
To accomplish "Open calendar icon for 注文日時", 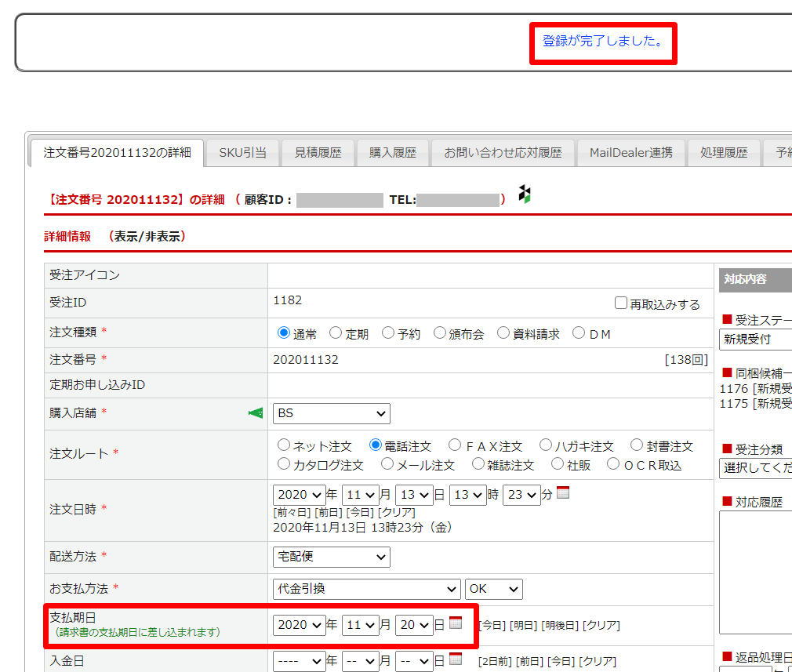I will pyautogui.click(x=563, y=493).
